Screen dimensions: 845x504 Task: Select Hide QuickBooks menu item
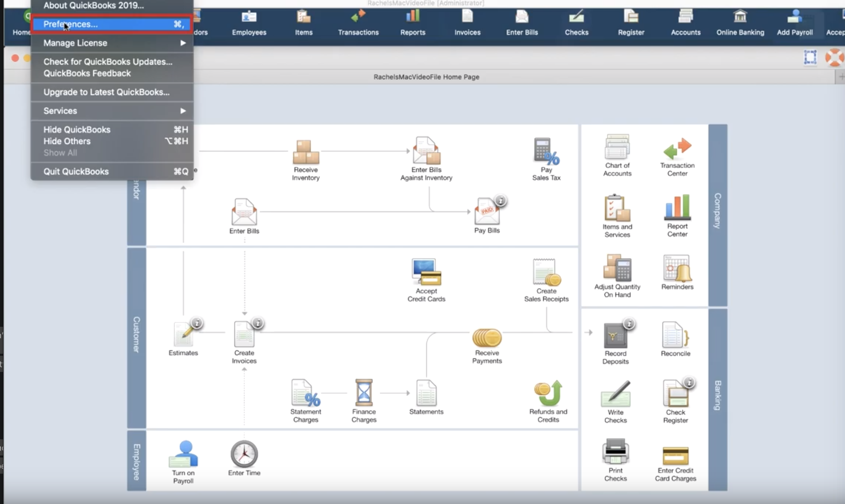[112, 129]
